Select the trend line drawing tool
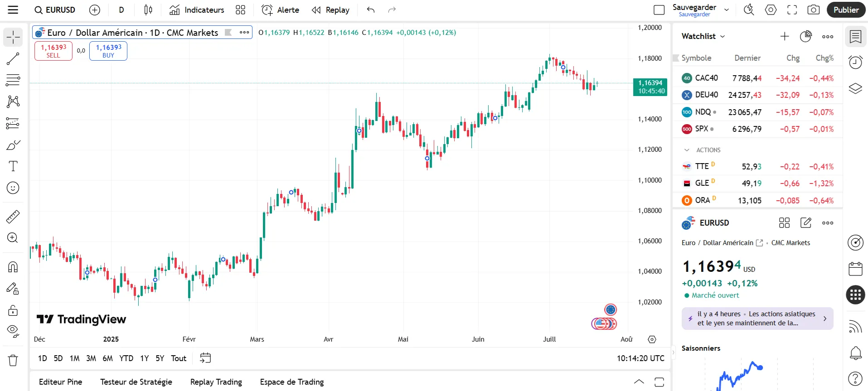Viewport: 868px width, 391px height. tap(13, 59)
